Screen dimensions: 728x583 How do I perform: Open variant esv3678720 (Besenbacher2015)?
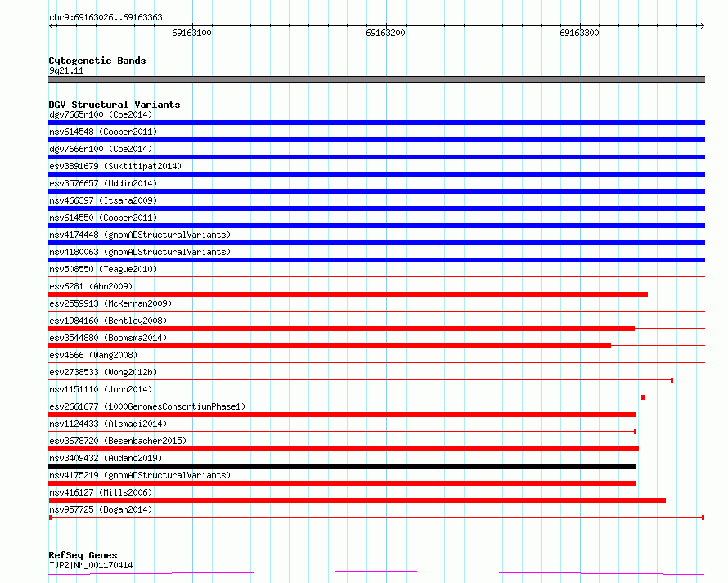[118, 441]
